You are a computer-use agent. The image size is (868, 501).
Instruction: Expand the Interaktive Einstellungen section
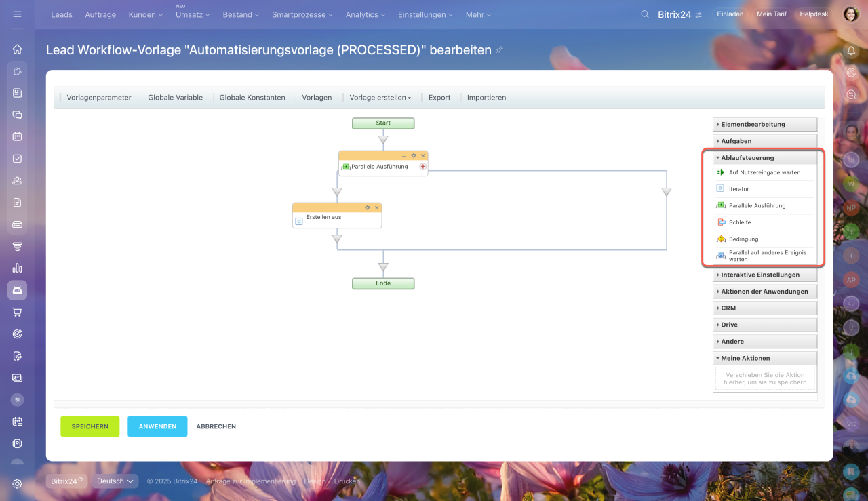click(x=765, y=275)
